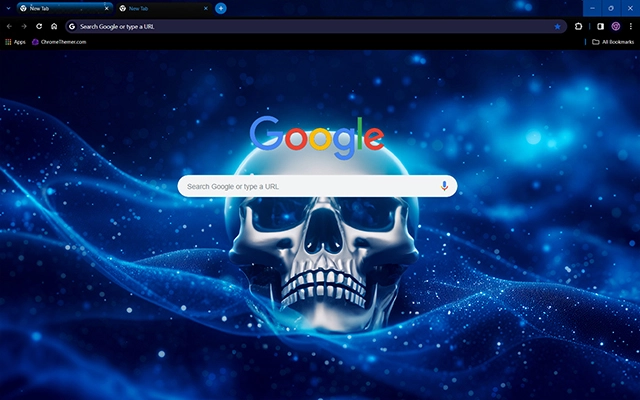Viewport: 640px width, 400px height.
Task: Open the Apps shortcut in bookmarks bar
Action: tap(15, 42)
